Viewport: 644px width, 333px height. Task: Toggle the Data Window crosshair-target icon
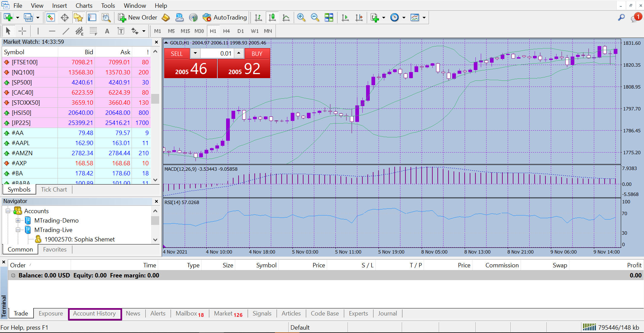click(x=65, y=18)
